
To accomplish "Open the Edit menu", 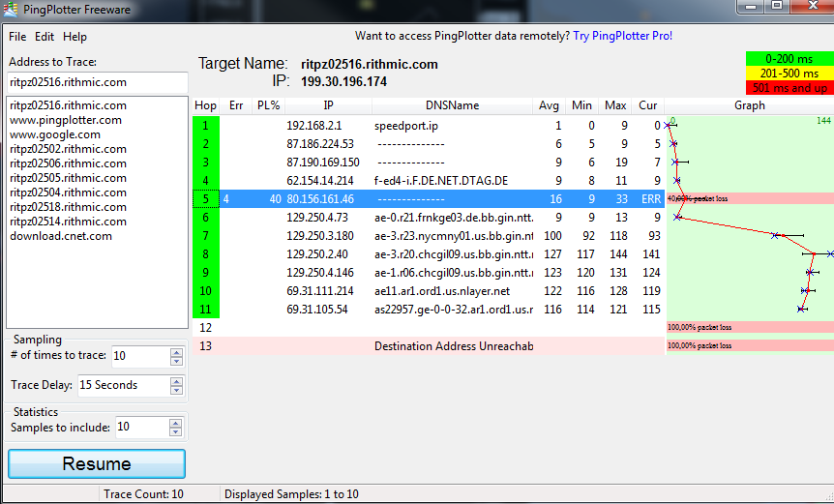I will [45, 37].
